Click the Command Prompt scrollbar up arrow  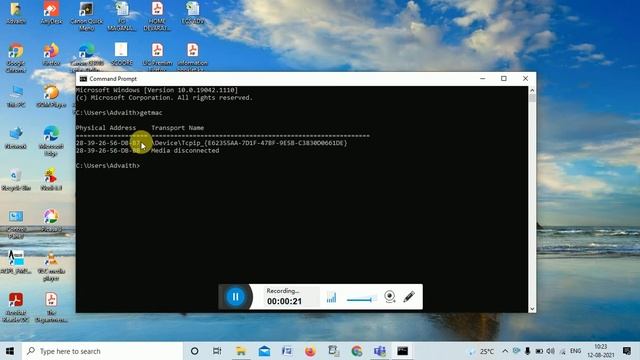tap(532, 90)
